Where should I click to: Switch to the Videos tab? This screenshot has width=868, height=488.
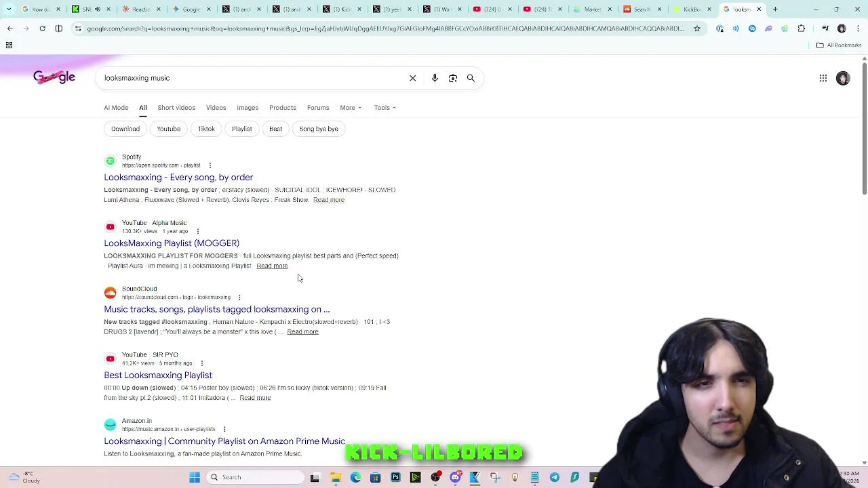[216, 108]
